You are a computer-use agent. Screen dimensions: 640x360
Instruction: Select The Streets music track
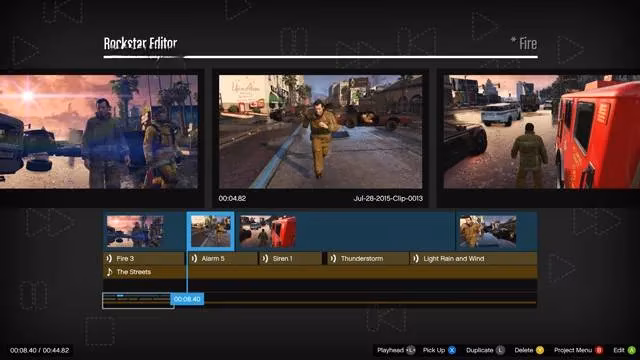tap(320, 272)
